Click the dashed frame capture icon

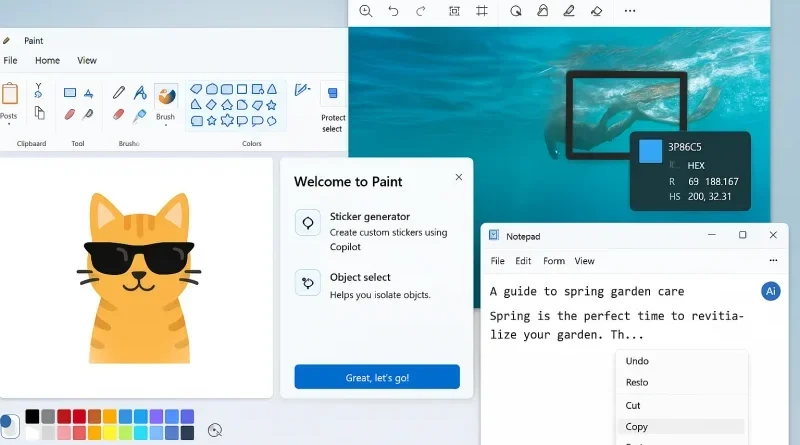(454, 11)
